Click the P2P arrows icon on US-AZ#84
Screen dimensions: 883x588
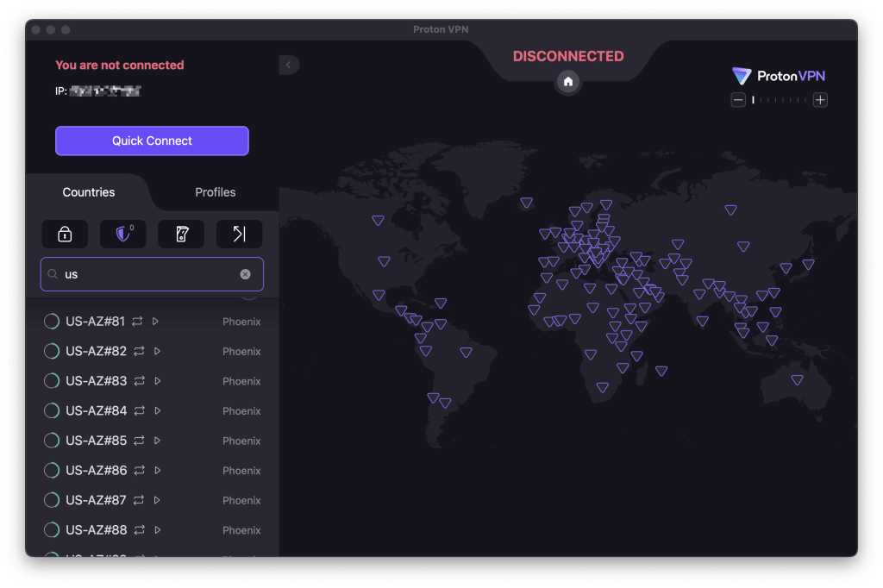pyautogui.click(x=139, y=410)
